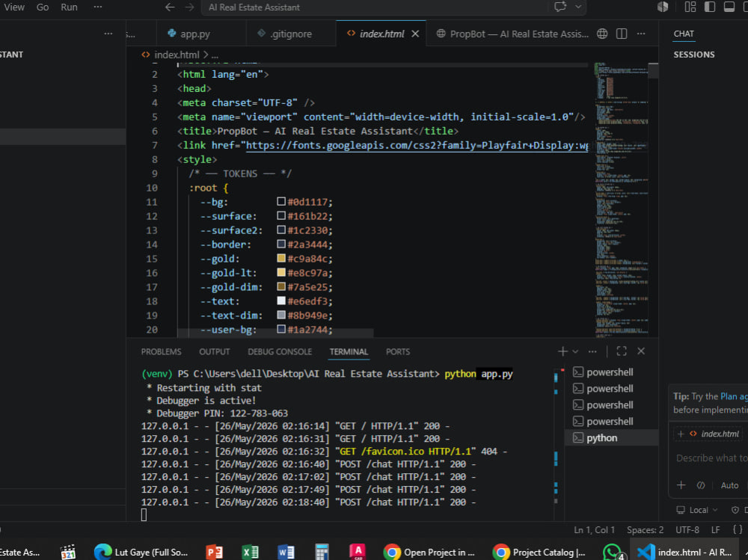The height and width of the screenshot is (560, 748).
Task: Select the fourth powershell terminal
Action: click(x=612, y=422)
